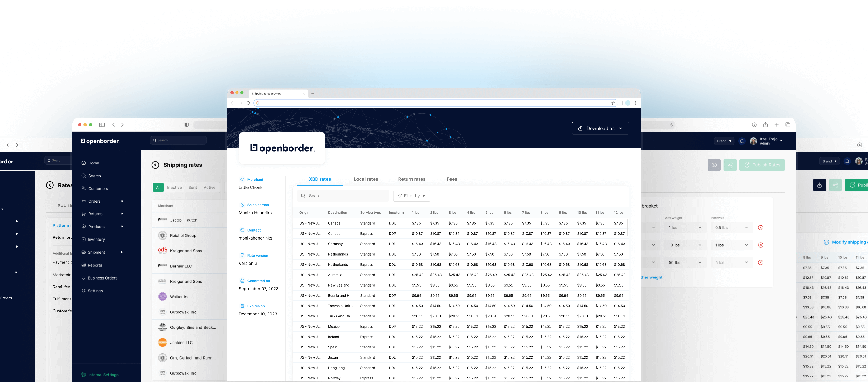Expand the Orders submenu arrow

click(122, 201)
